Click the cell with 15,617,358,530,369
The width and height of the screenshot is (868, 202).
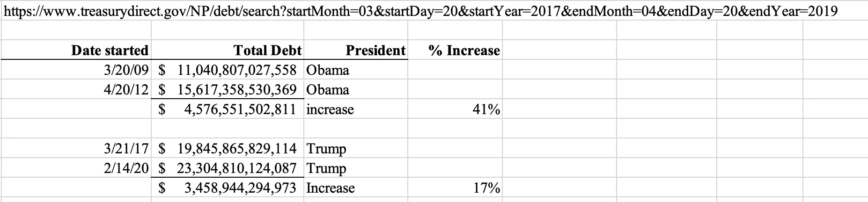[236, 90]
